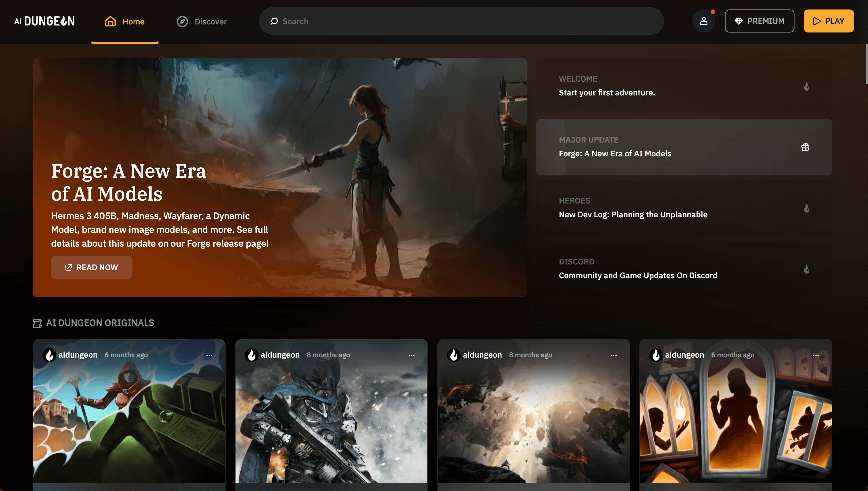Open more options on explosion landscape card
Viewport: 868px width, 491px height.
pos(614,355)
